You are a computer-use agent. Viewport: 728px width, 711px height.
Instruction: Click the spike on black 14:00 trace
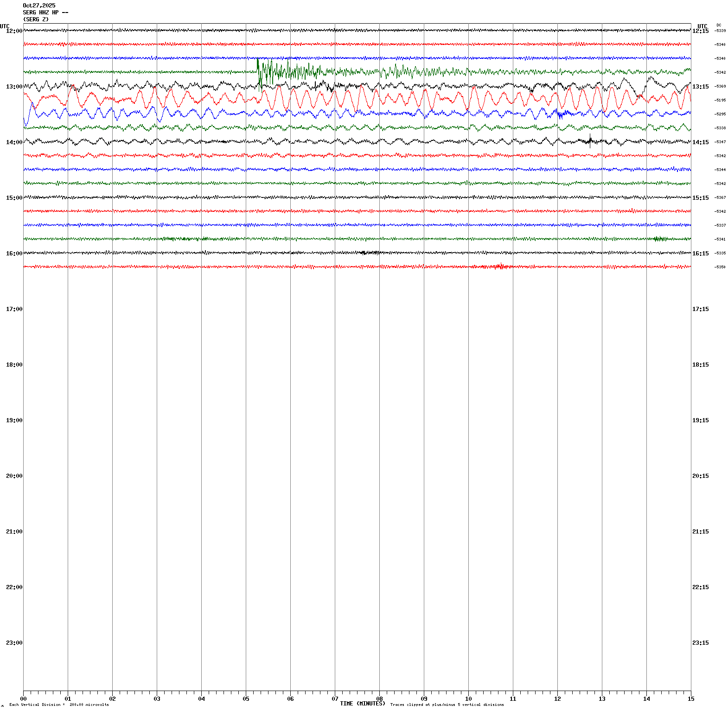tap(590, 140)
